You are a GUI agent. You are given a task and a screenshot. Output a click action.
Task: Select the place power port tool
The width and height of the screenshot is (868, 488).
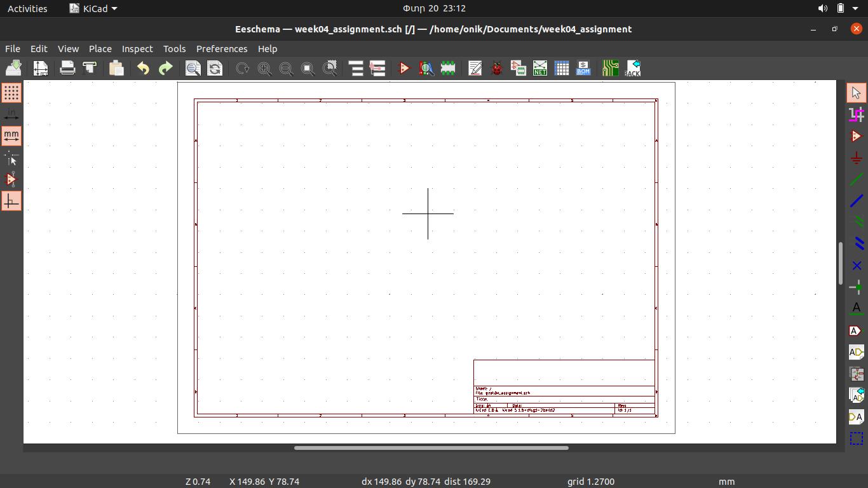[857, 158]
